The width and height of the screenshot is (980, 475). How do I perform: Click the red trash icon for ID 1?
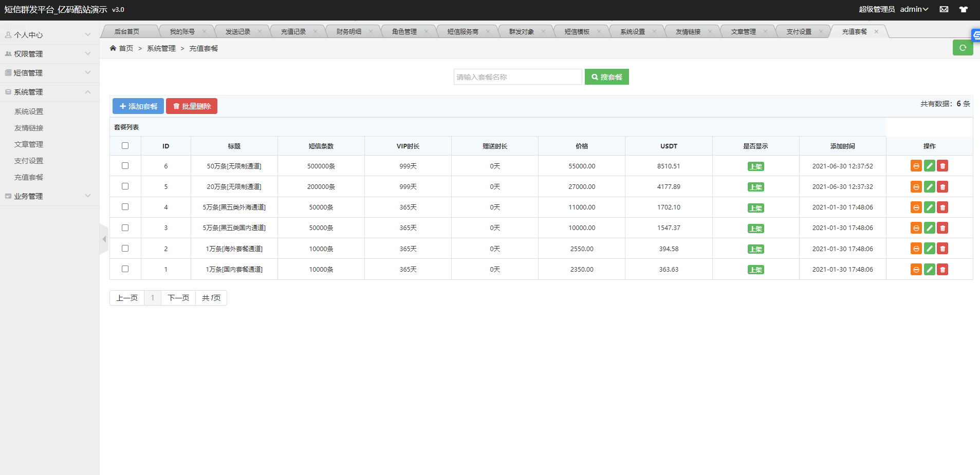[942, 270]
